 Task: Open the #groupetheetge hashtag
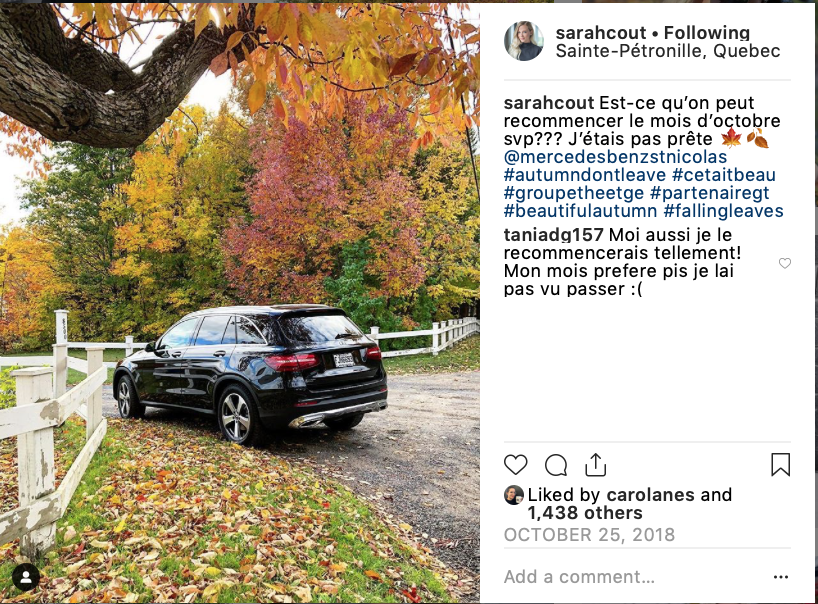[x=574, y=193]
